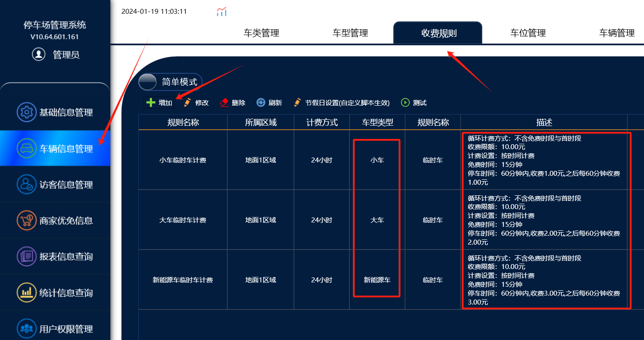This screenshot has height=340, width=644.
Task: Click the administrator avatar icon
Action: (39, 55)
